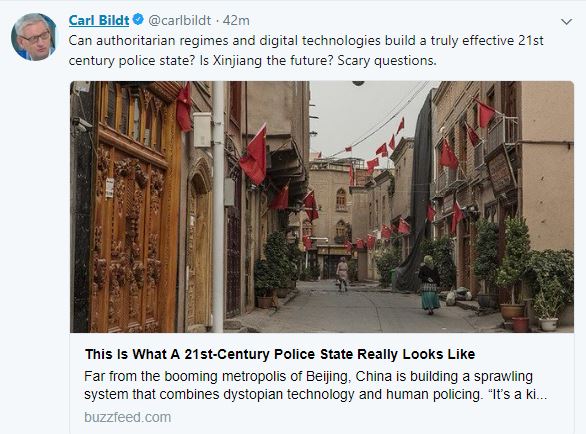Screen dimensions: 586x434
Task: Click the @carlbildt handle
Action: [x=179, y=20]
